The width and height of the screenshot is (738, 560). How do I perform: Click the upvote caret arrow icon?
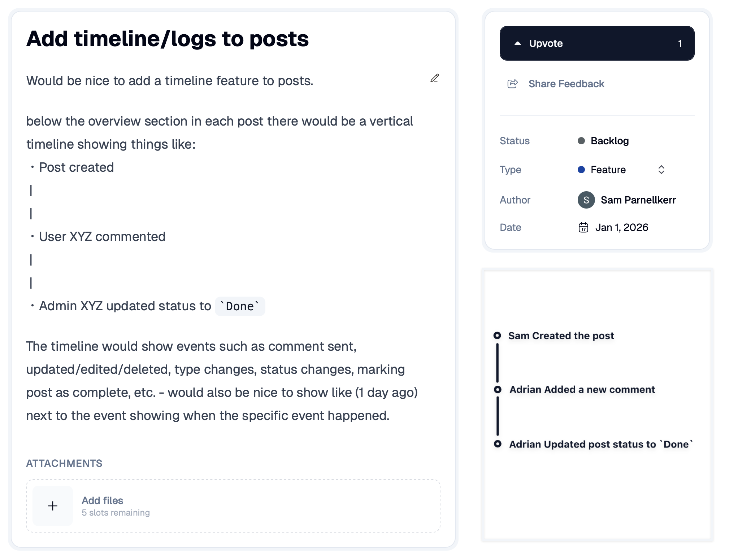[x=518, y=43]
